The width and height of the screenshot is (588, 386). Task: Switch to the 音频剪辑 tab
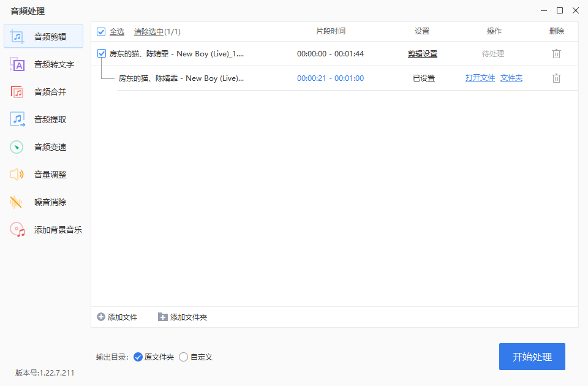click(43, 36)
